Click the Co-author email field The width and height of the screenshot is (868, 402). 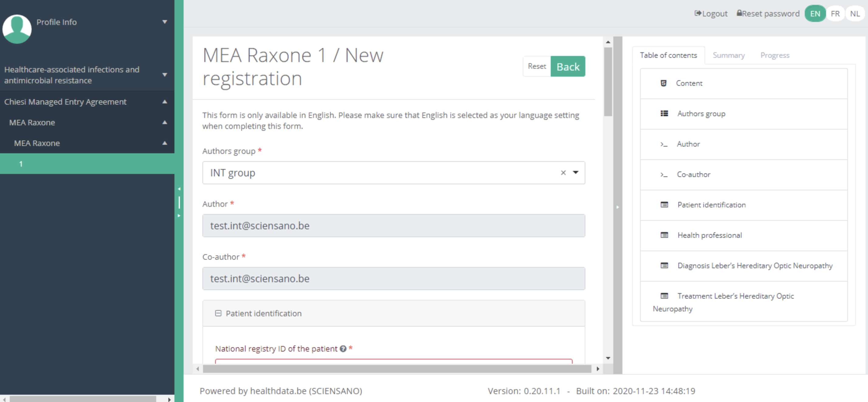click(394, 279)
